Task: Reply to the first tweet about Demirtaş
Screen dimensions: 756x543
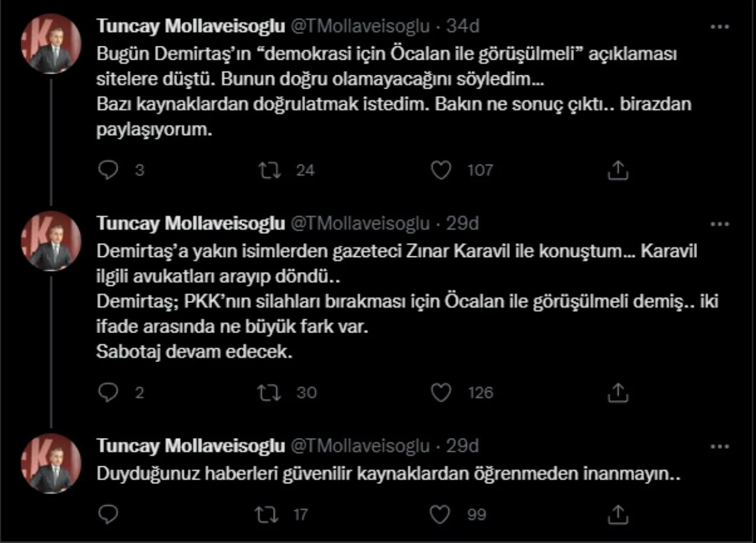Action: coord(109,171)
